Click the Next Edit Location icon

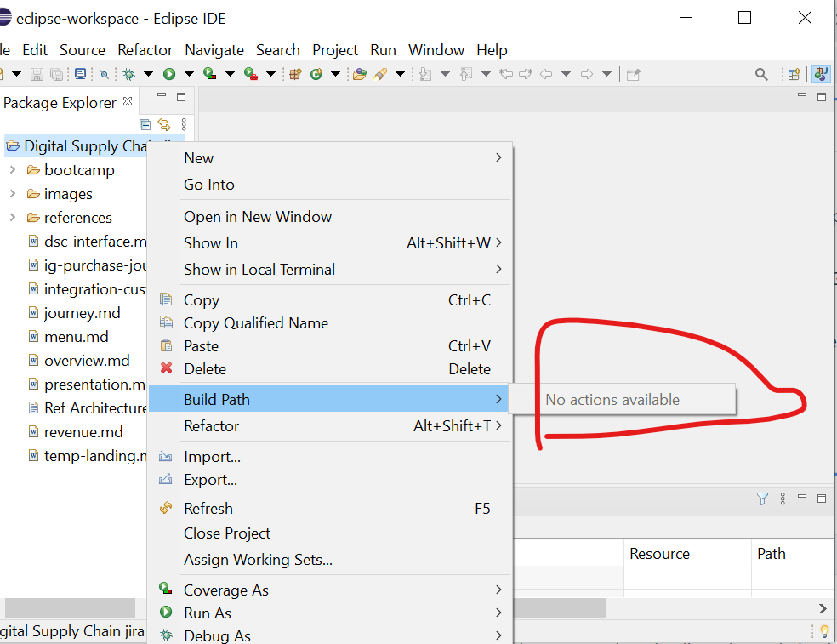526,74
